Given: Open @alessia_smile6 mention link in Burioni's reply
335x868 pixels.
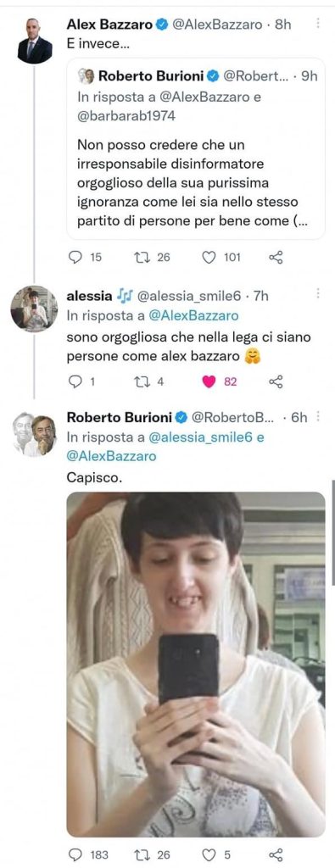Looking at the screenshot, I should tap(201, 437).
